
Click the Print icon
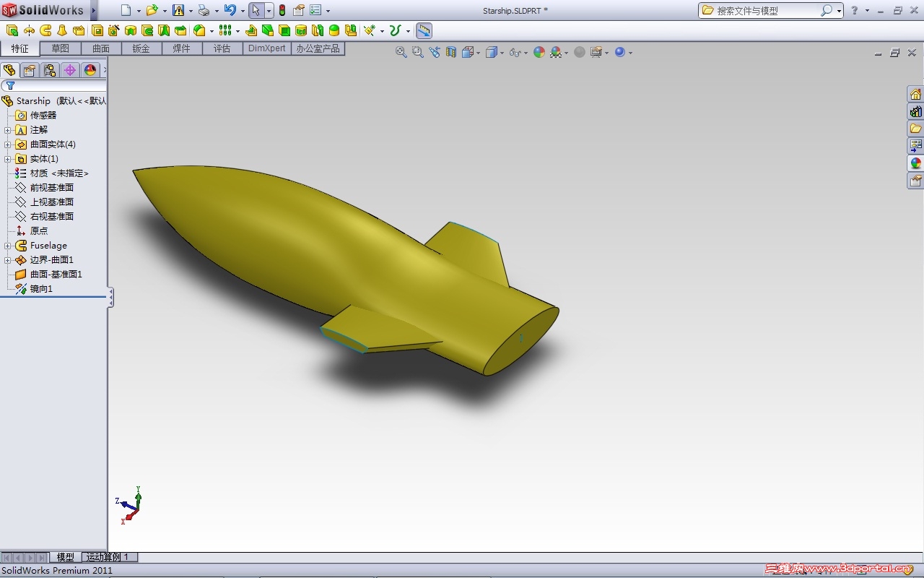204,10
